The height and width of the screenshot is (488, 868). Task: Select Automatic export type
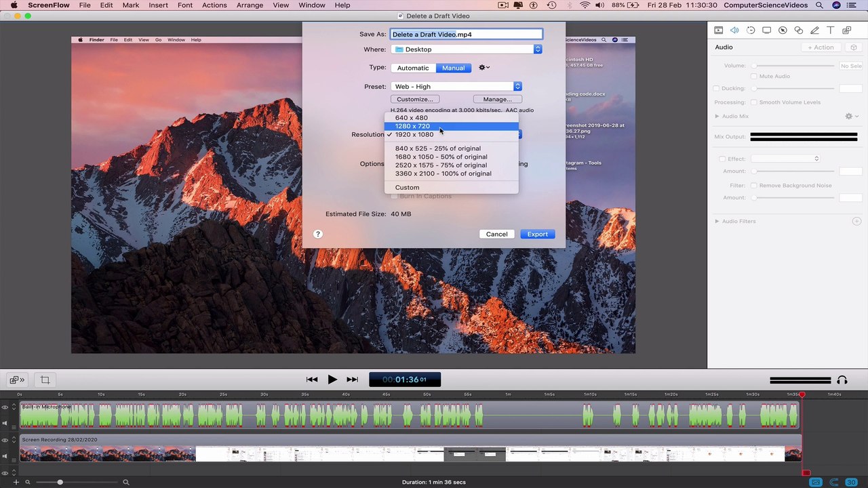[x=413, y=68]
